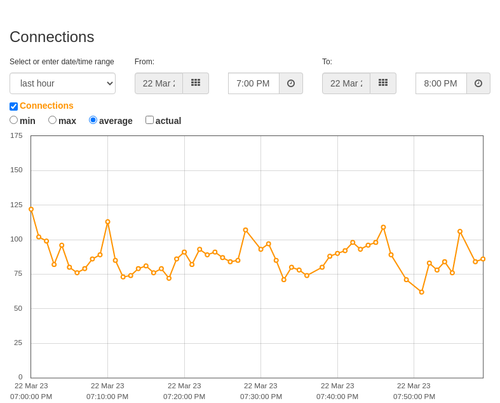Screen dimensions: 500x403
Task: Click the first data point at 07:00 PM
Action: coord(31,209)
